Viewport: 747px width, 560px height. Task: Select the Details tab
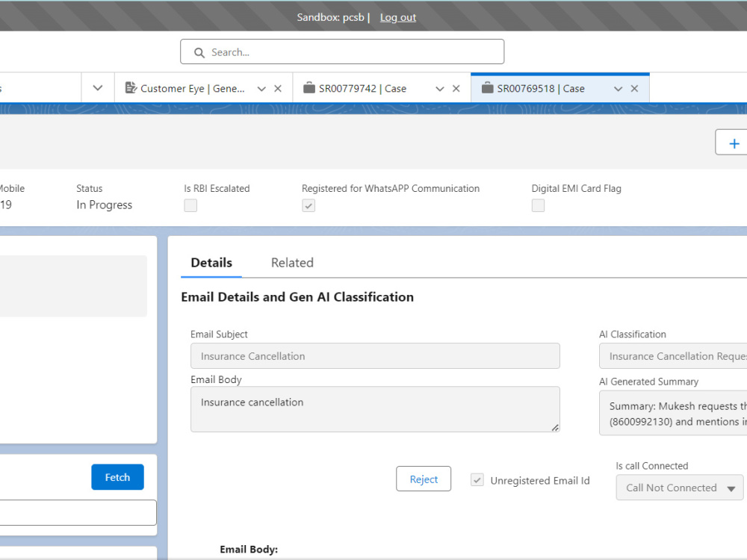pyautogui.click(x=211, y=263)
